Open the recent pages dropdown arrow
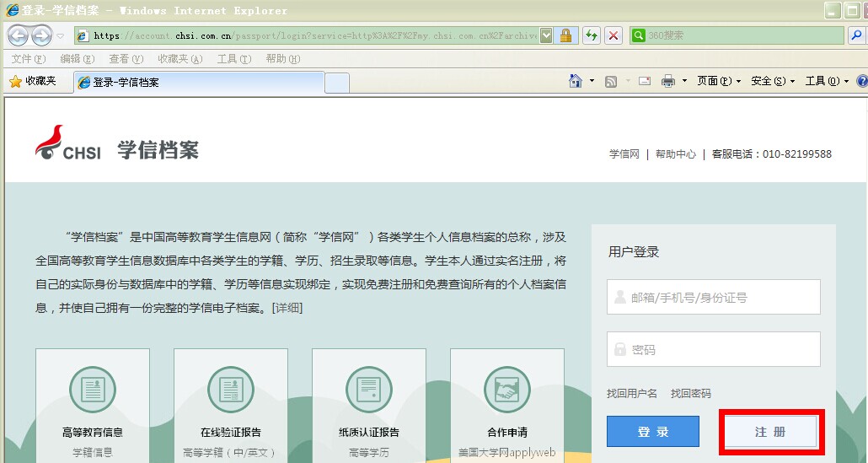Viewport: 868px width, 463px height. click(x=61, y=36)
